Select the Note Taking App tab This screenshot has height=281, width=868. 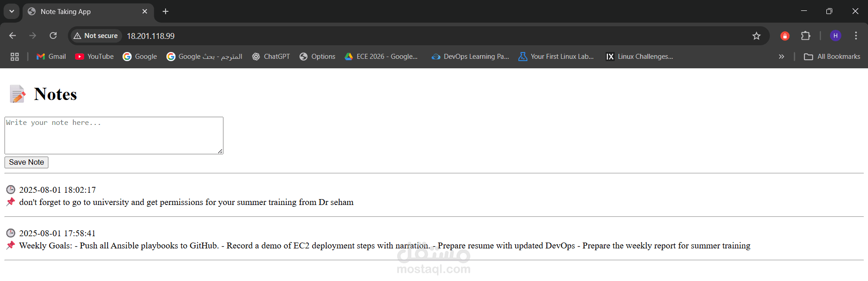(x=81, y=11)
